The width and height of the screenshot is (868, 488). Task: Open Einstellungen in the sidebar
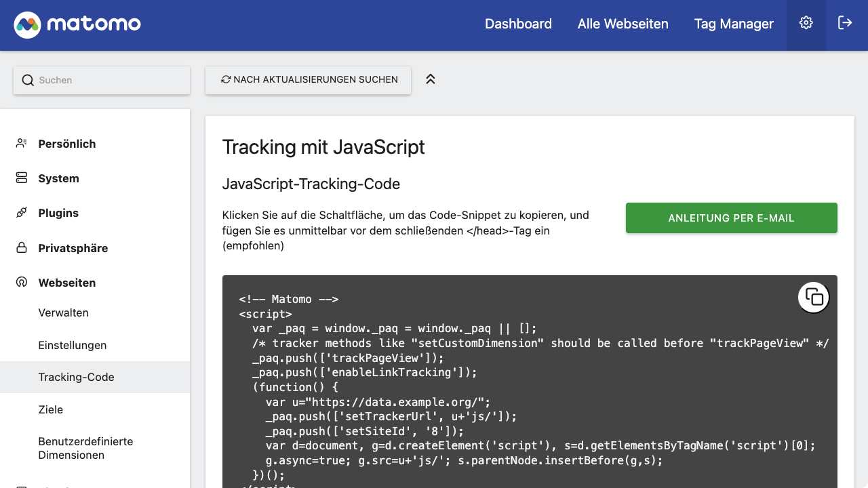tap(73, 345)
